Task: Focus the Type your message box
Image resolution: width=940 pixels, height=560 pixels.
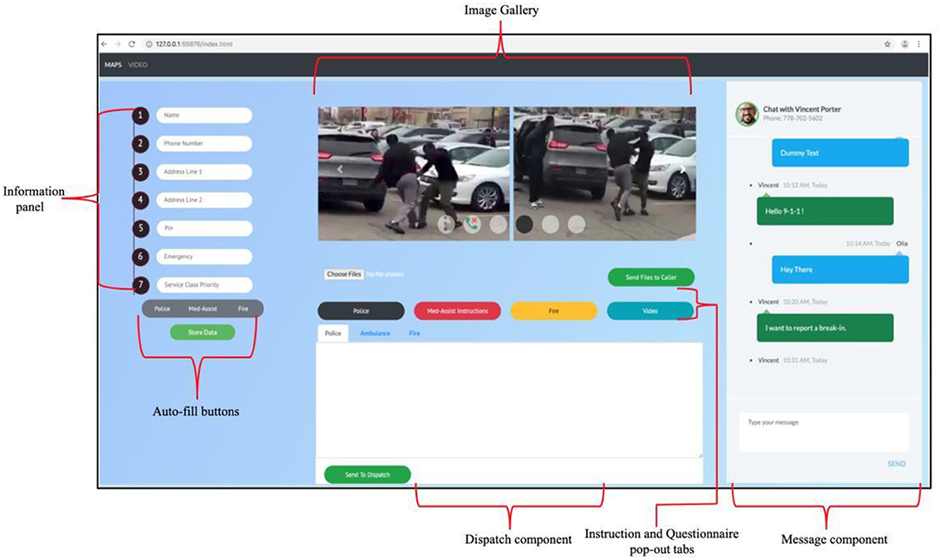Action: pyautogui.click(x=824, y=432)
